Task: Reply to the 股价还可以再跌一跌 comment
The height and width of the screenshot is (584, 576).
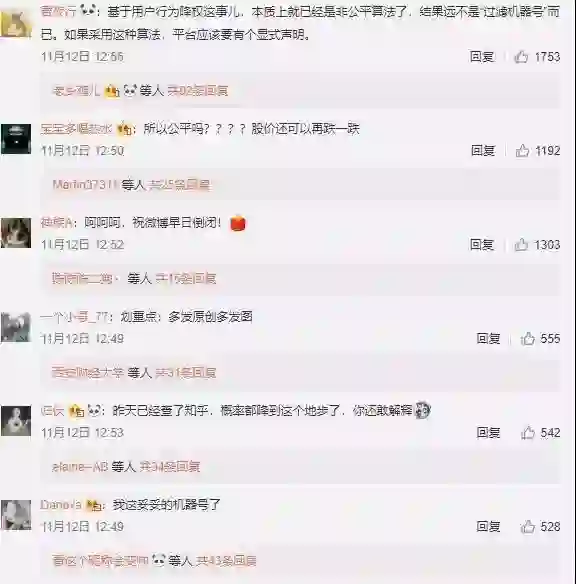Action: (483, 150)
